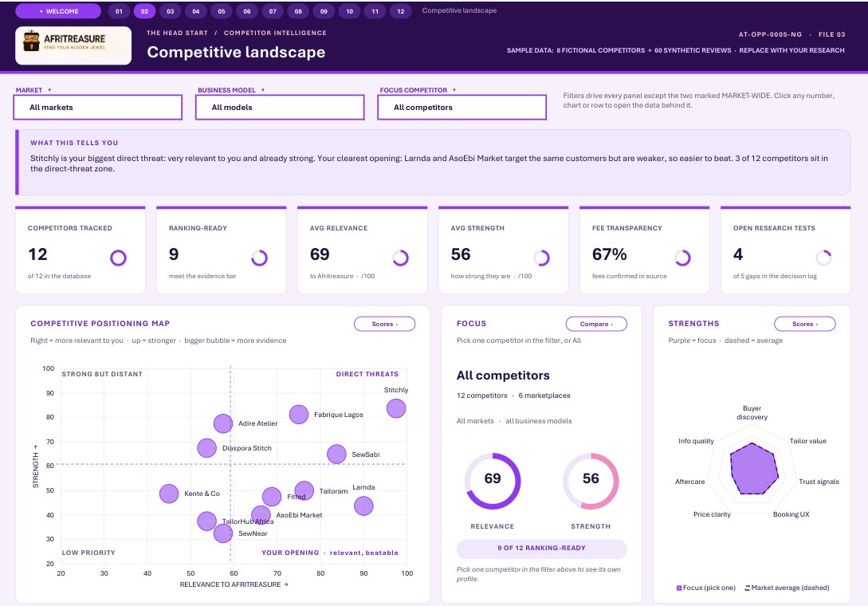Go to page 07 tab
The height and width of the screenshot is (606, 868).
[x=273, y=11]
